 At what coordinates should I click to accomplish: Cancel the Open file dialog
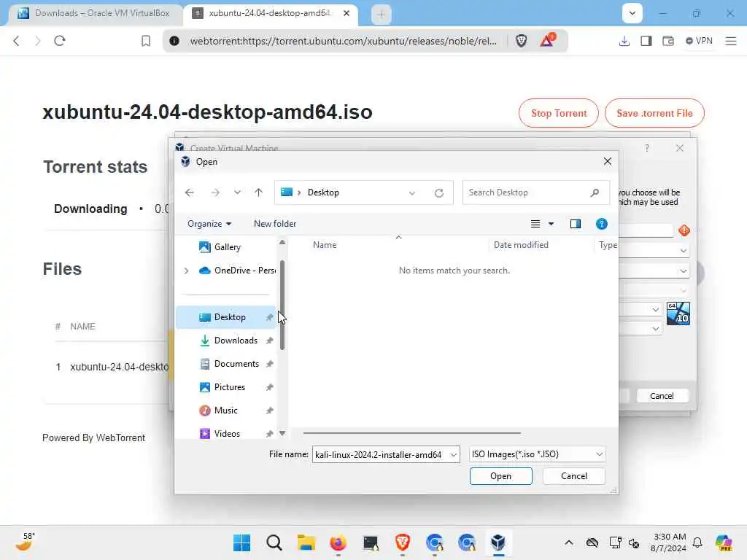pyautogui.click(x=574, y=476)
